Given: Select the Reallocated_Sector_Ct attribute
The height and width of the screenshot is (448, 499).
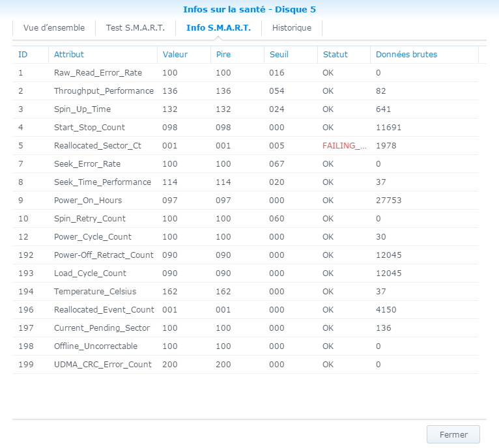Looking at the screenshot, I should [98, 146].
